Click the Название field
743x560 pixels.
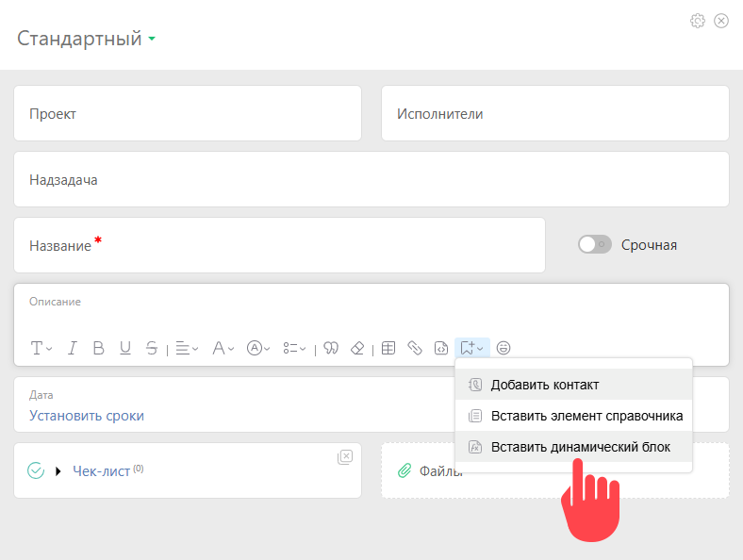280,245
